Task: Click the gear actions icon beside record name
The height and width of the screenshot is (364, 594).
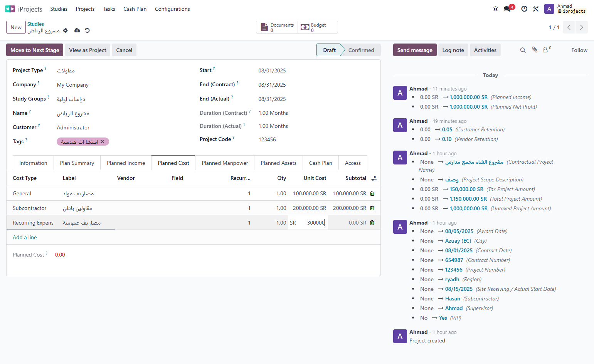Action: click(x=66, y=30)
